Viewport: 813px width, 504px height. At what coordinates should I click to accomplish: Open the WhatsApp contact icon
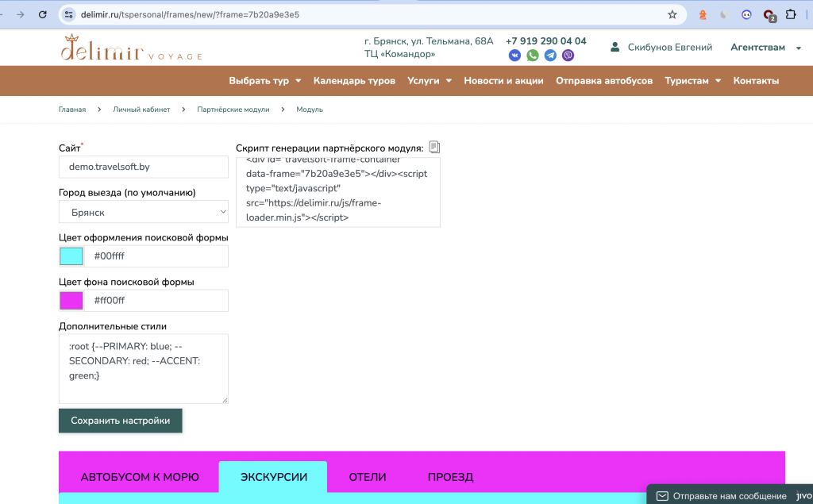pyautogui.click(x=533, y=55)
